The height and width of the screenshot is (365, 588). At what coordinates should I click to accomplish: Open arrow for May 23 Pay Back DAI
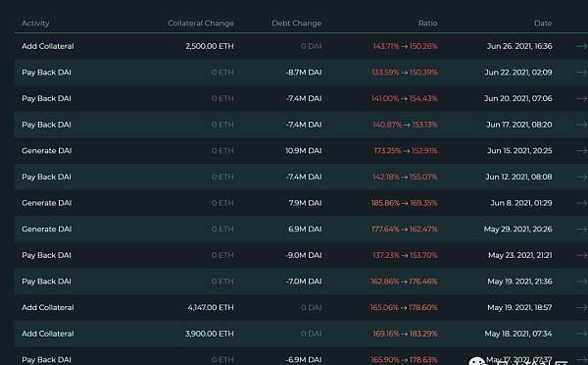coord(582,255)
